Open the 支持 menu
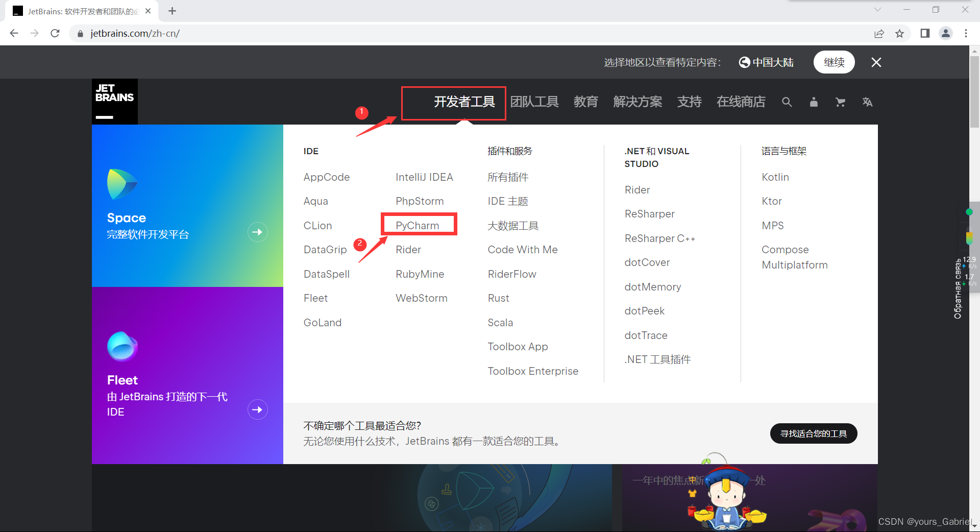The height and width of the screenshot is (532, 980). [689, 102]
